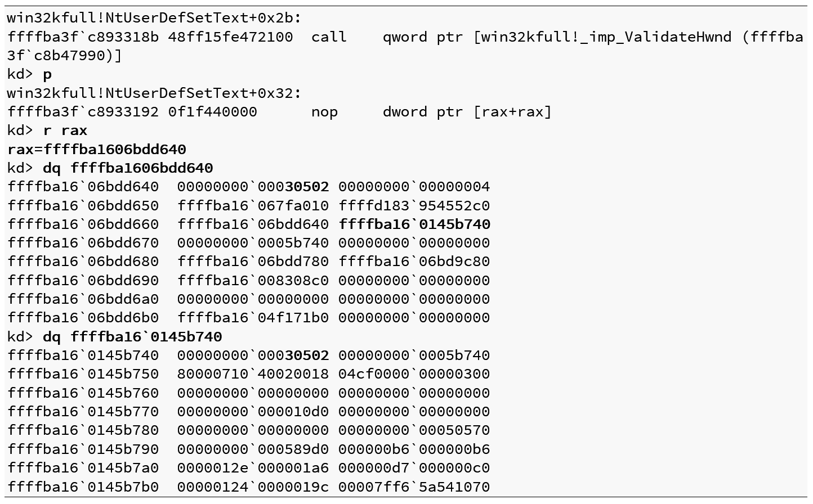The width and height of the screenshot is (813, 504).
Task: Click the "nop" instruction mnemonic
Action: [x=324, y=112]
